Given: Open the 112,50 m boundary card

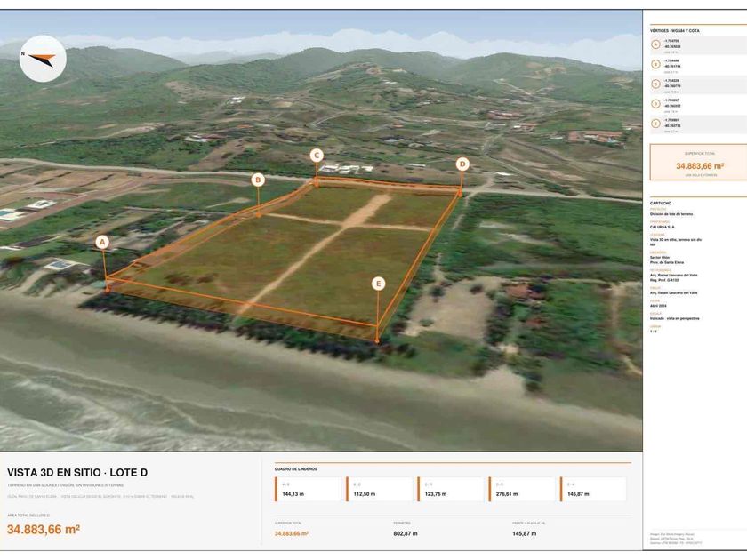Looking at the screenshot, I should (379, 489).
